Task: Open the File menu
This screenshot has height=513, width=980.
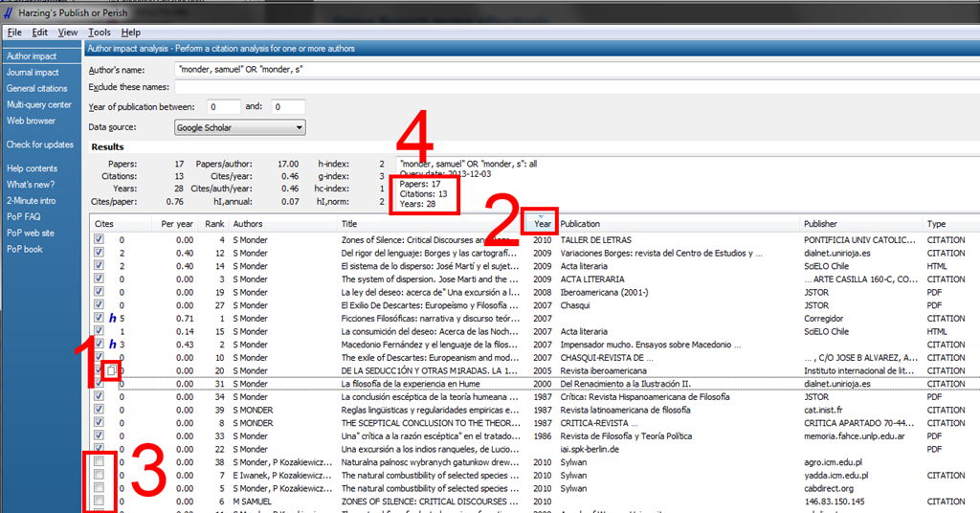Action: [14, 33]
